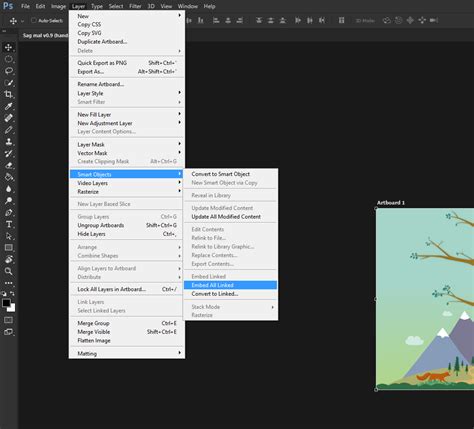Viewport: 474px width, 429px height.
Task: Choose Update All Modified Content
Action: pos(230,216)
